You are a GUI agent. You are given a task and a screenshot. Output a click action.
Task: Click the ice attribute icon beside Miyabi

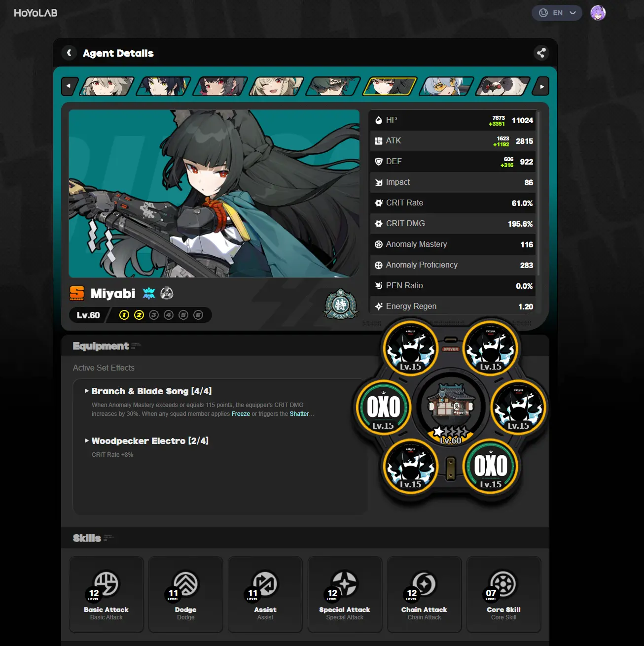click(149, 293)
